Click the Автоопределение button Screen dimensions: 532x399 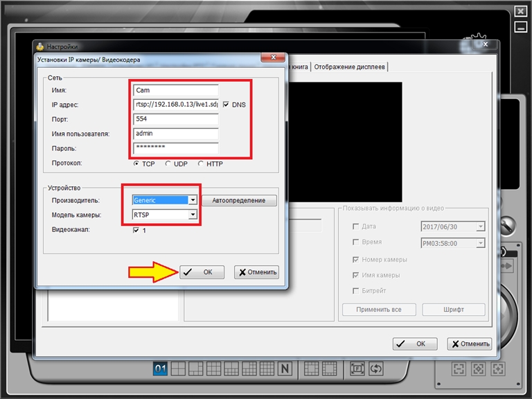click(239, 200)
